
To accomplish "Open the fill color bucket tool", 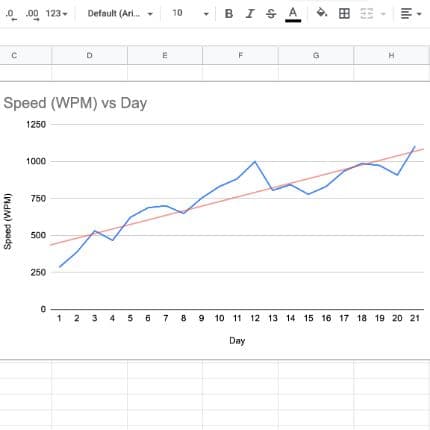I will click(x=322, y=13).
